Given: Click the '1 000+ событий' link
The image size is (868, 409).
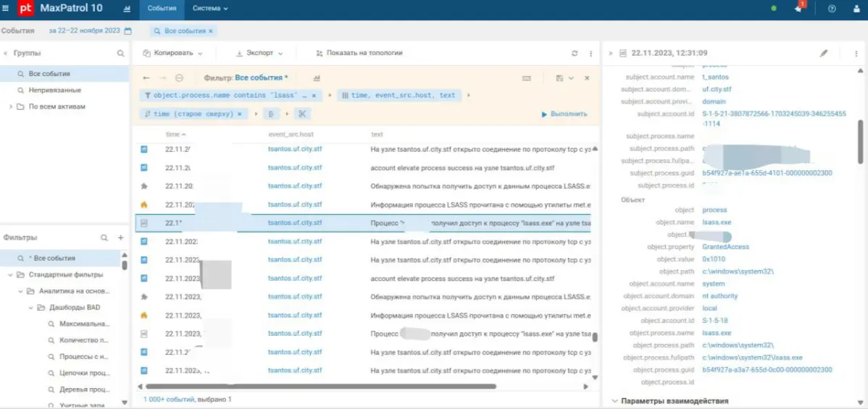Looking at the screenshot, I should click(x=169, y=399).
